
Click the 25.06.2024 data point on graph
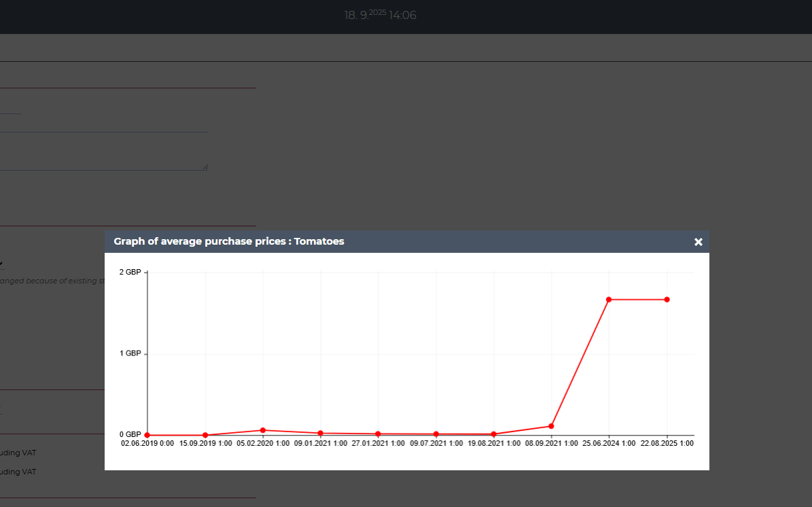609,299
